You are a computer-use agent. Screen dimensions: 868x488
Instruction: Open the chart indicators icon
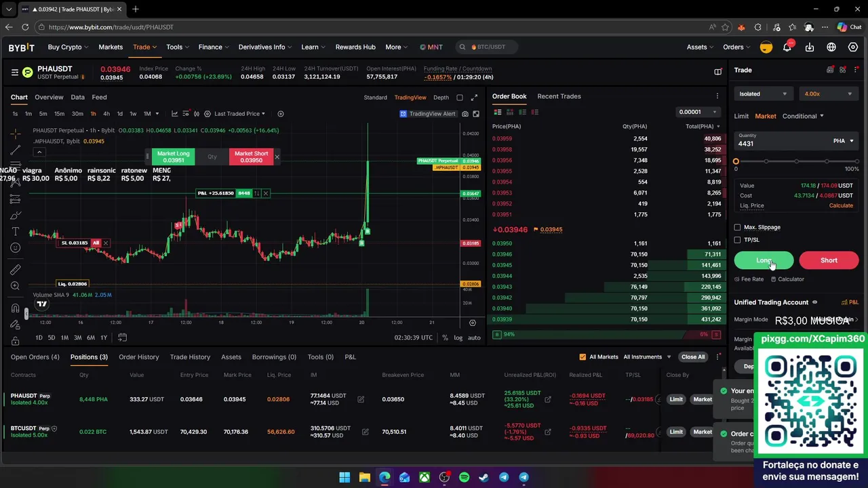[174, 114]
